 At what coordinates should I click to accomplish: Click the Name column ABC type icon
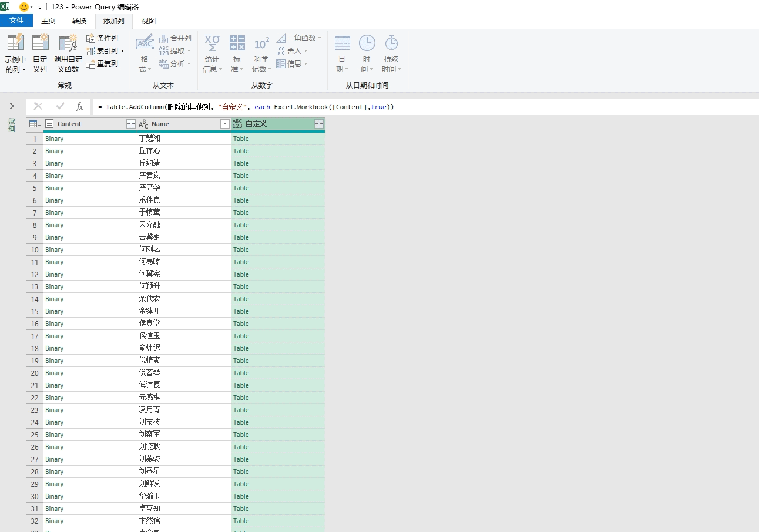(x=143, y=124)
